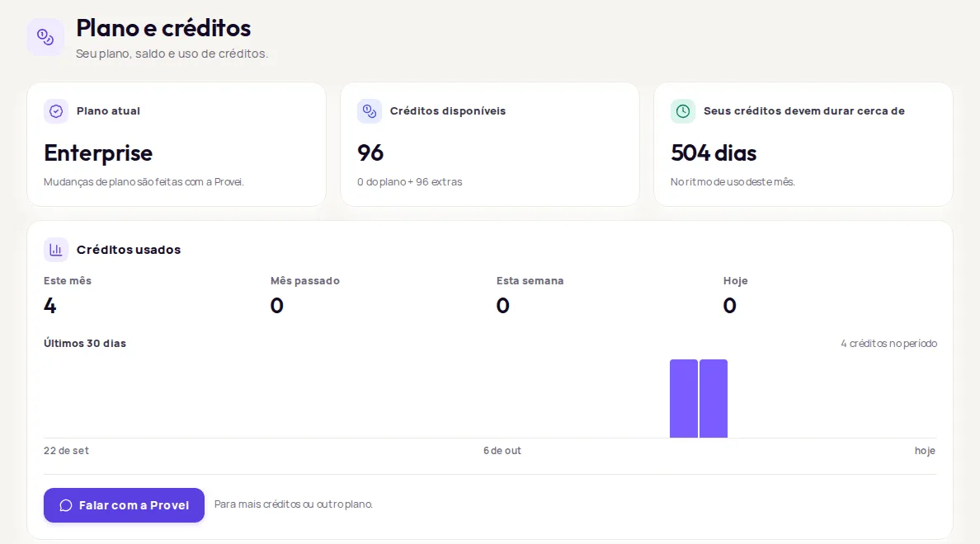This screenshot has width=980, height=544.
Task: Click the available credits value 96
Action: [370, 153]
